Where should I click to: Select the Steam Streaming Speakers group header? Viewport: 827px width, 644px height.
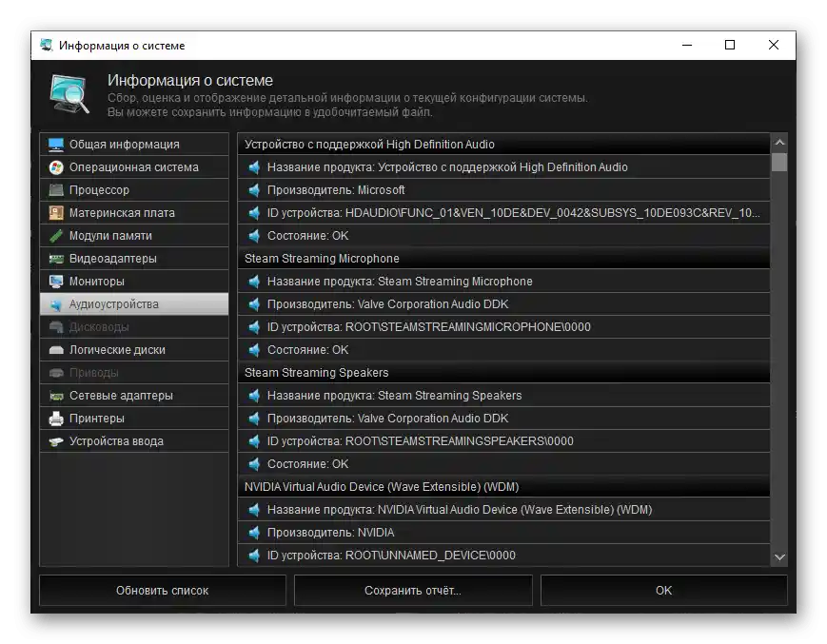[503, 373]
